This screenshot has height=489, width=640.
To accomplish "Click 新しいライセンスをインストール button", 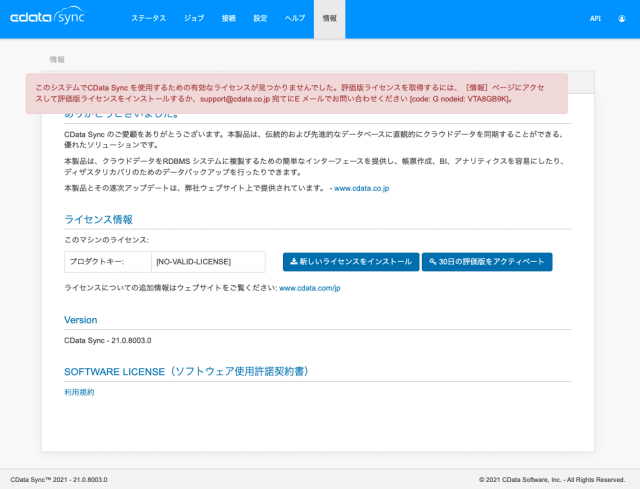I will (350, 262).
